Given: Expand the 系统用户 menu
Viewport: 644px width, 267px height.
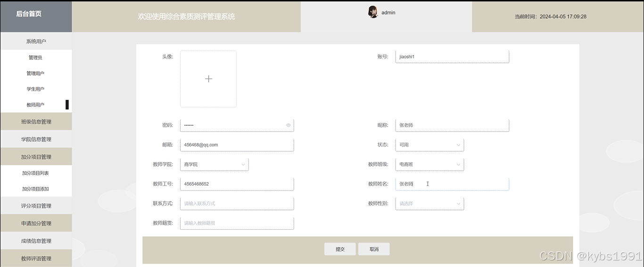Looking at the screenshot, I should 36,41.
